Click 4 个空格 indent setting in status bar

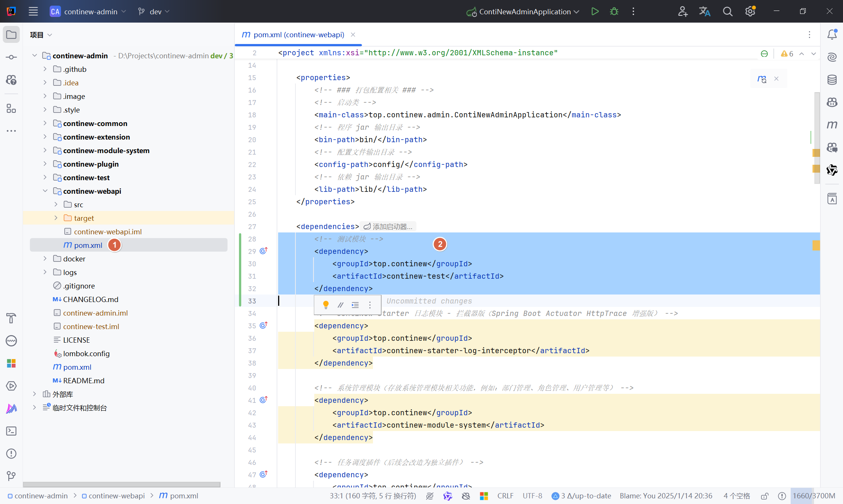click(736, 496)
